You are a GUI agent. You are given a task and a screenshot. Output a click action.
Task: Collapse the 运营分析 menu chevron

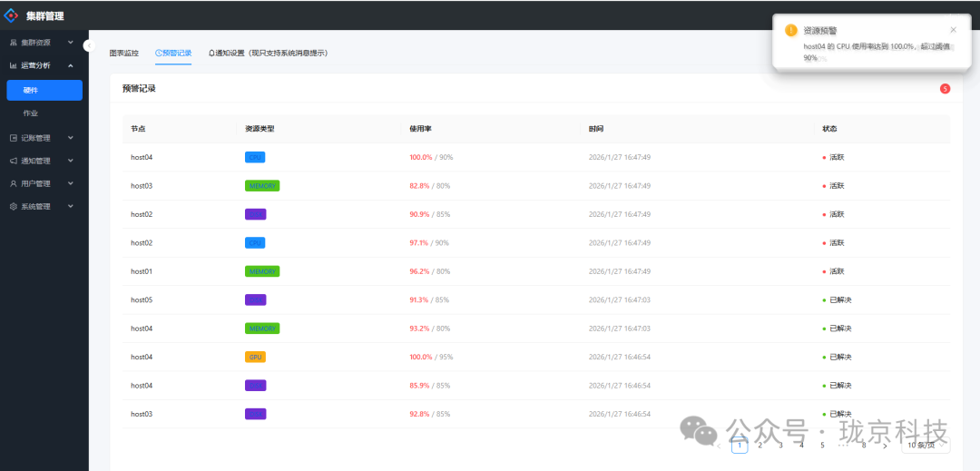tap(71, 65)
